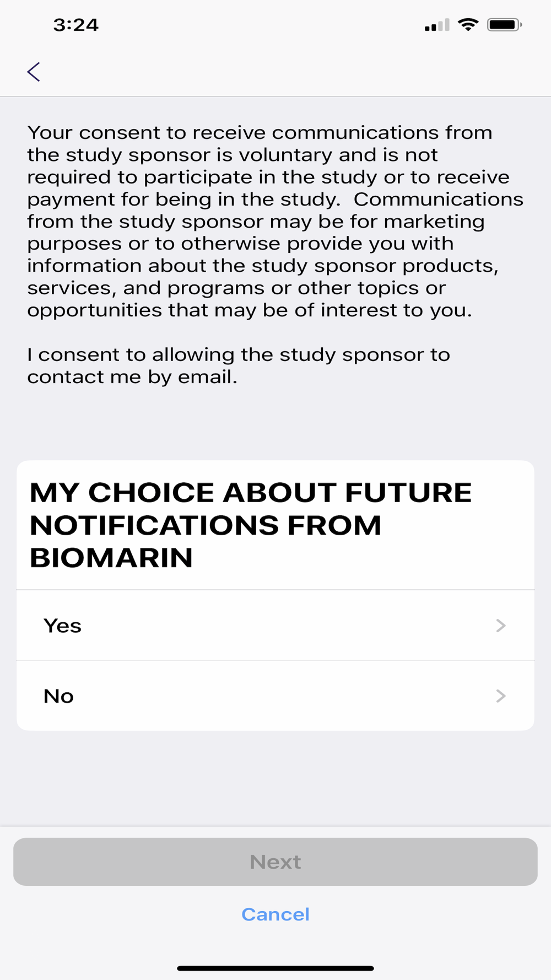Image resolution: width=551 pixels, height=980 pixels.
Task: Tap blank gray area below No option
Action: [x=275, y=777]
